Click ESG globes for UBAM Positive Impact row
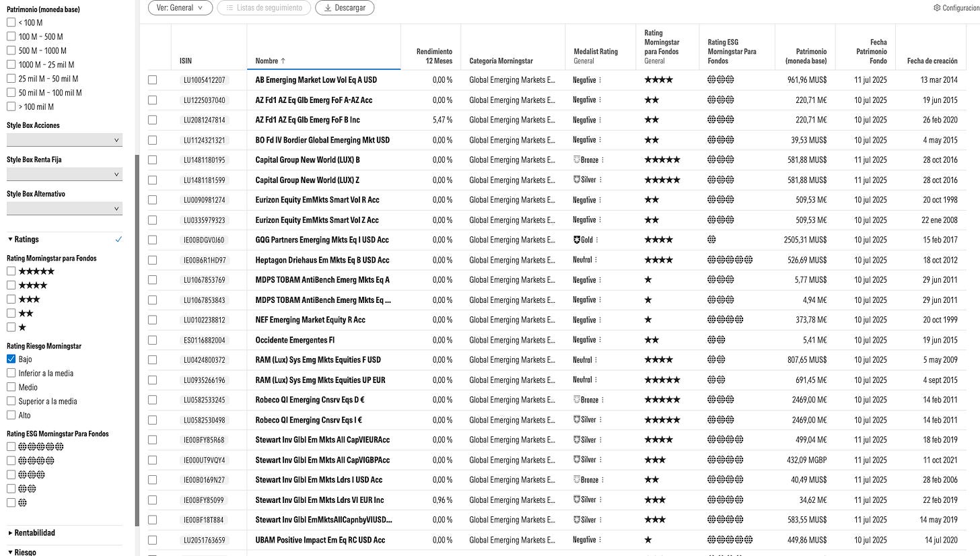980x556 pixels. pos(730,540)
